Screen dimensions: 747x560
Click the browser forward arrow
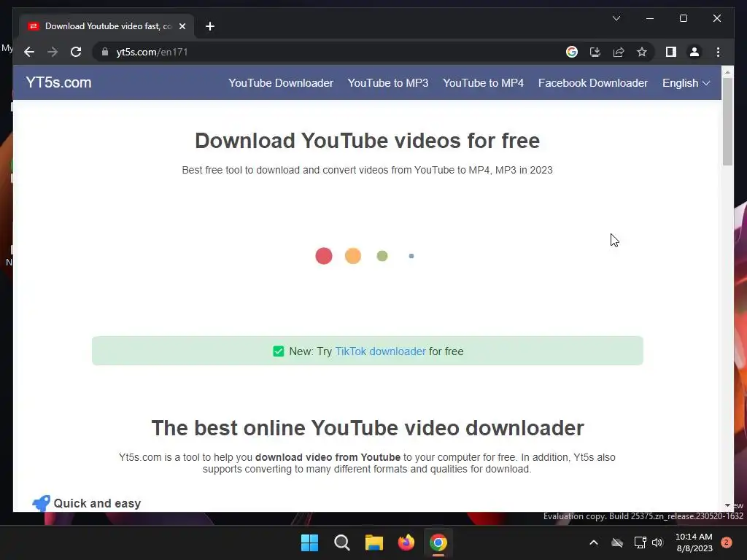click(53, 52)
